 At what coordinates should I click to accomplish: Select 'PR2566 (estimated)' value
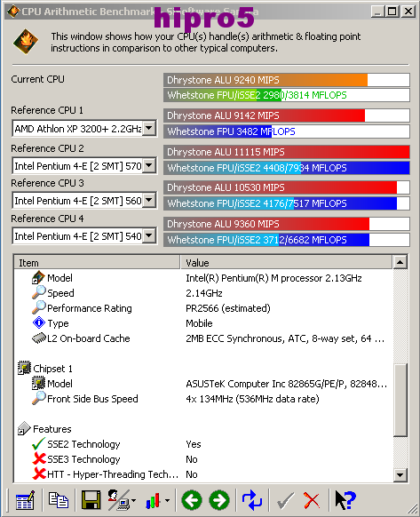coord(228,308)
